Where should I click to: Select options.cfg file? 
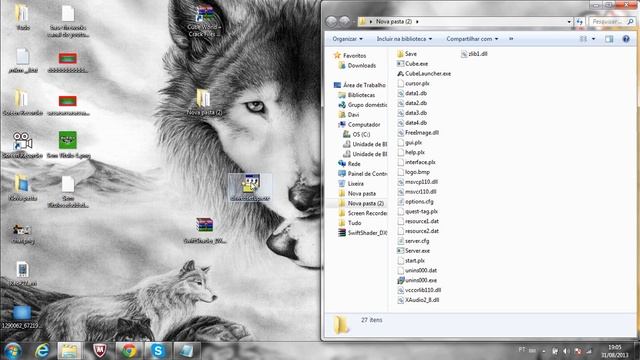click(x=415, y=201)
